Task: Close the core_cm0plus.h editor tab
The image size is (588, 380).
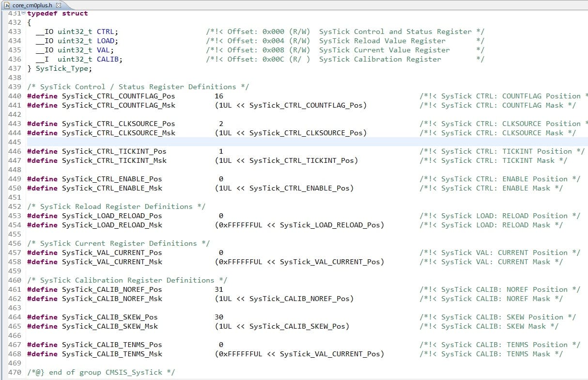Action: point(59,5)
